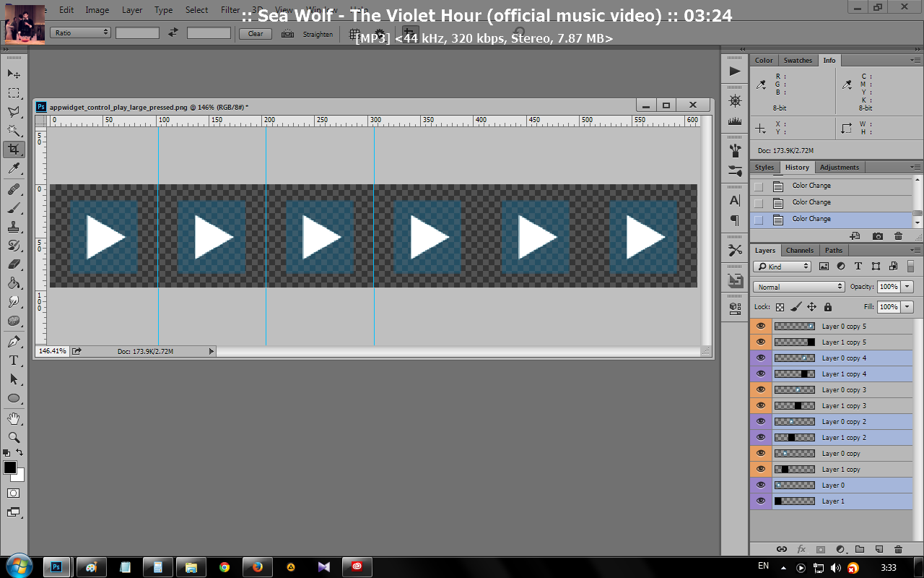Select the Horizontal Type tool
Viewport: 924px width, 578px height.
(14, 361)
